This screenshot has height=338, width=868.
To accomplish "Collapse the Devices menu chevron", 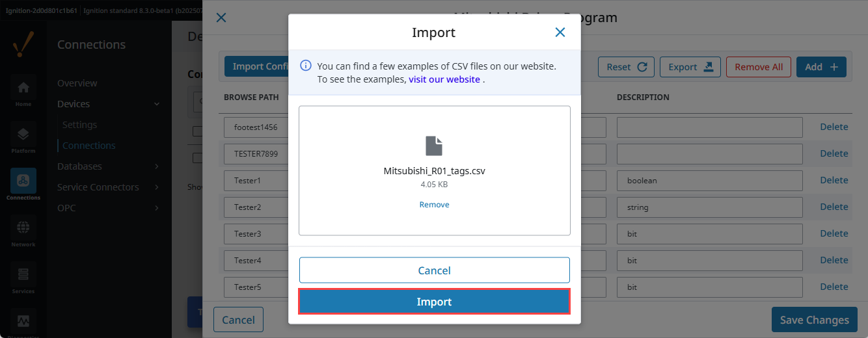I will coord(157,104).
